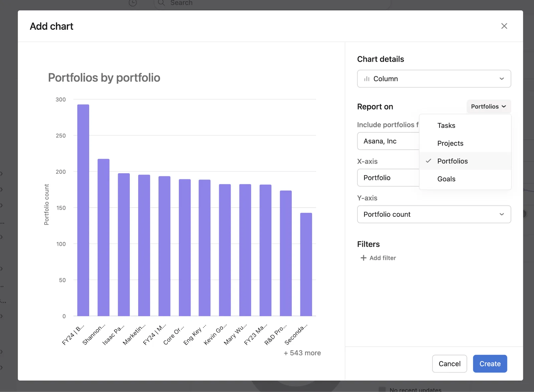Open the X-axis Portfolio dropdown
The image size is (534, 392).
click(x=387, y=178)
